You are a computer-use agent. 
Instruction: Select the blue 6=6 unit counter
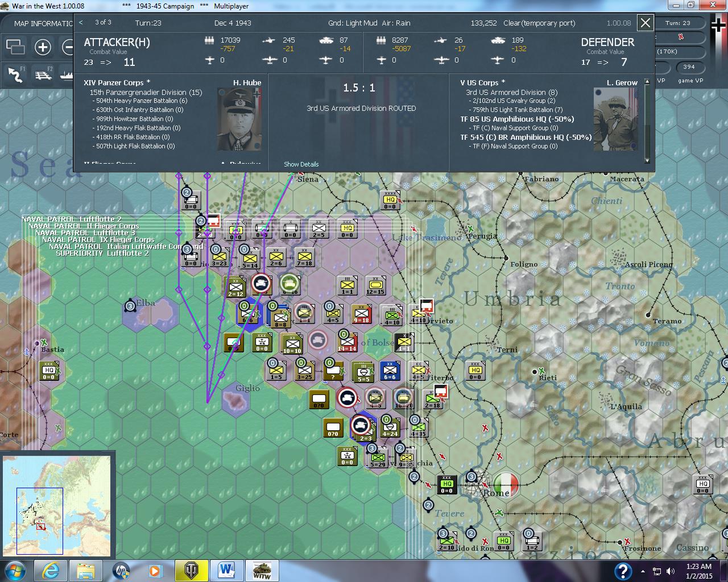[x=390, y=371]
